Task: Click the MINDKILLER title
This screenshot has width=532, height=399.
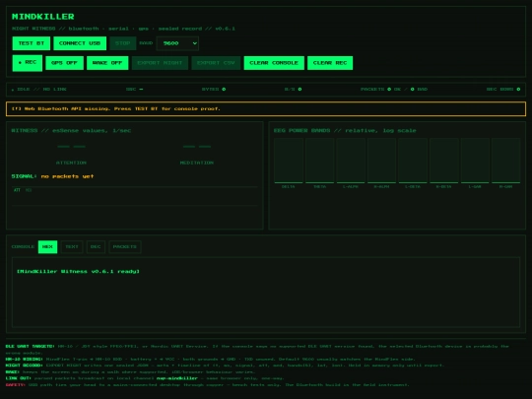Action: 43,17
